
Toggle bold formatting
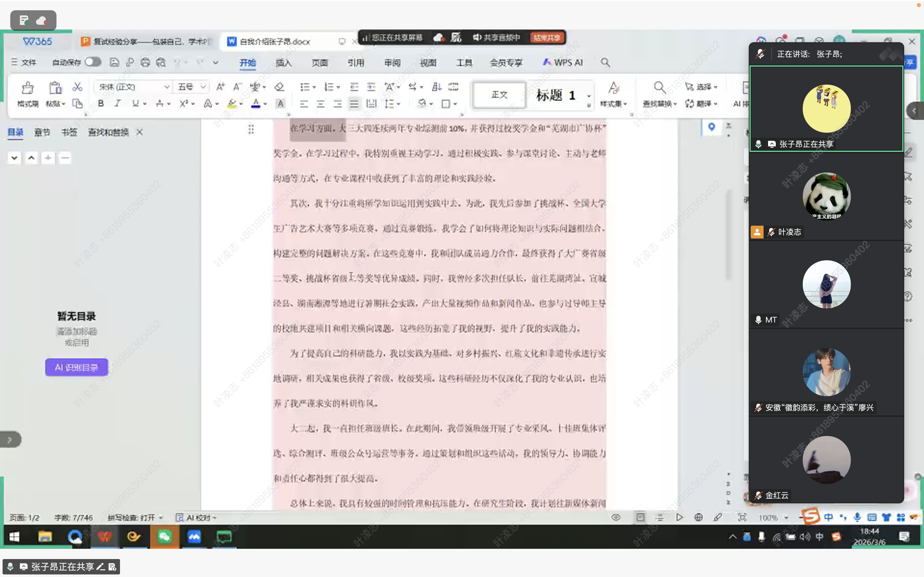101,104
